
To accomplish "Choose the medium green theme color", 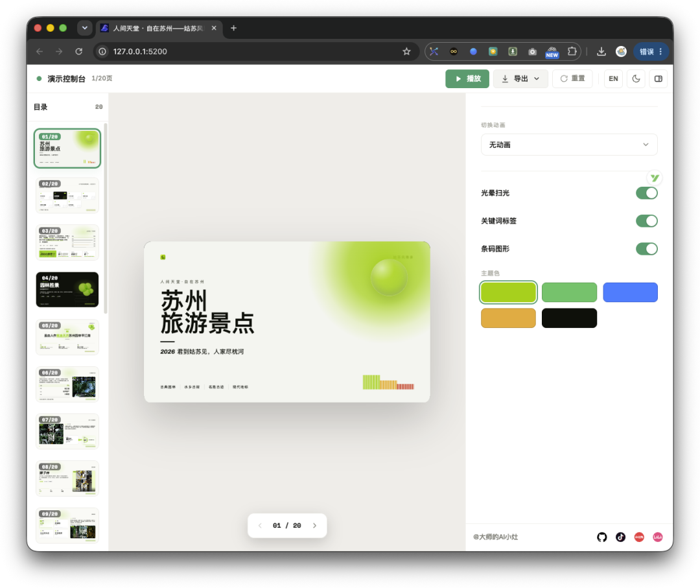I will click(569, 292).
